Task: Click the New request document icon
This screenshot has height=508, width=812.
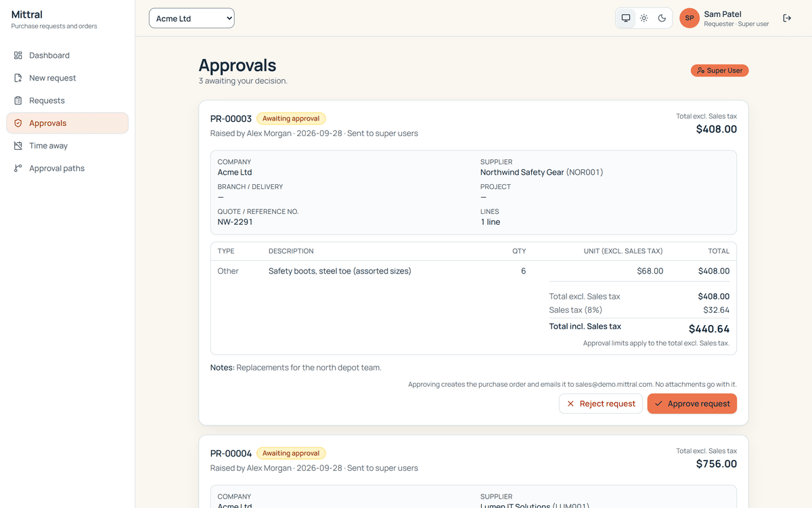Action: pos(18,78)
